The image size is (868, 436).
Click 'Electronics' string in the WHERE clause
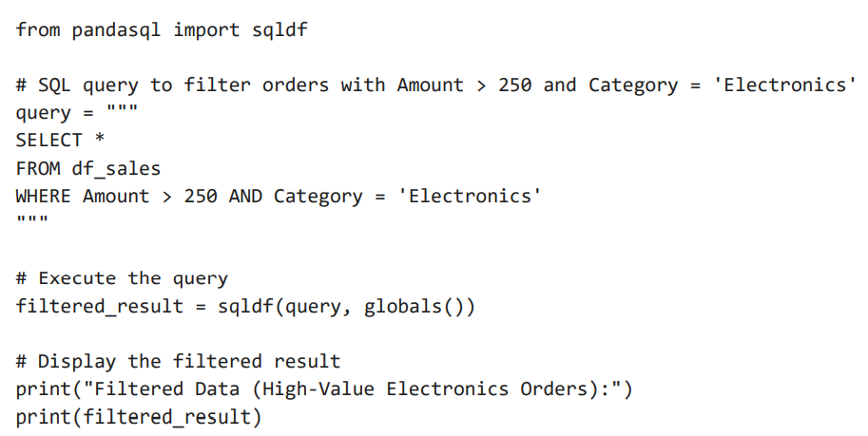(470, 197)
